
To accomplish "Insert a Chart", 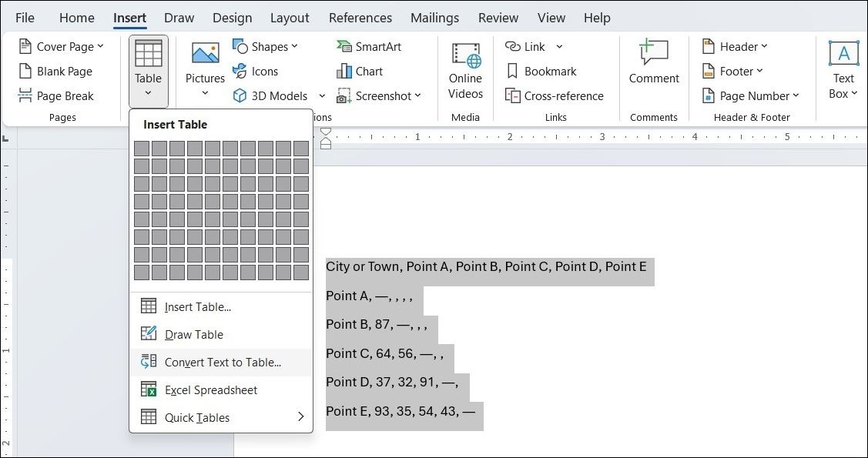I will (359, 72).
